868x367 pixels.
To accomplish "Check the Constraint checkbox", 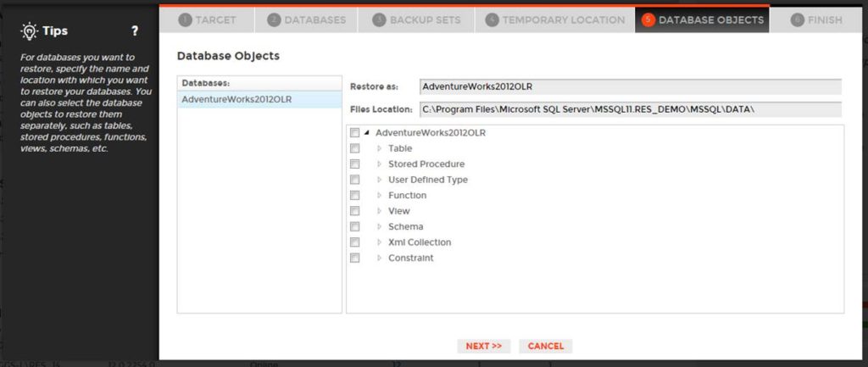I will coord(355,258).
